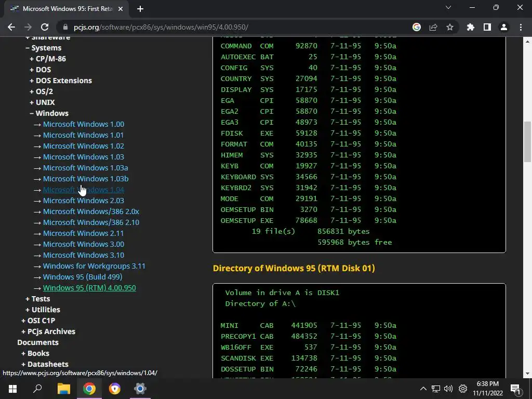The height and width of the screenshot is (399, 532).
Task: Click the forward navigation arrow
Action: (x=28, y=27)
